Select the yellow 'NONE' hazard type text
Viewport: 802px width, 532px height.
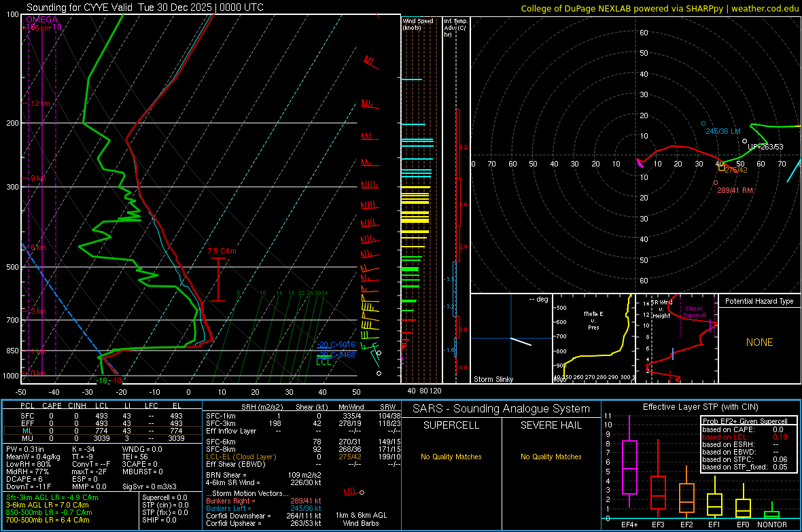click(759, 342)
